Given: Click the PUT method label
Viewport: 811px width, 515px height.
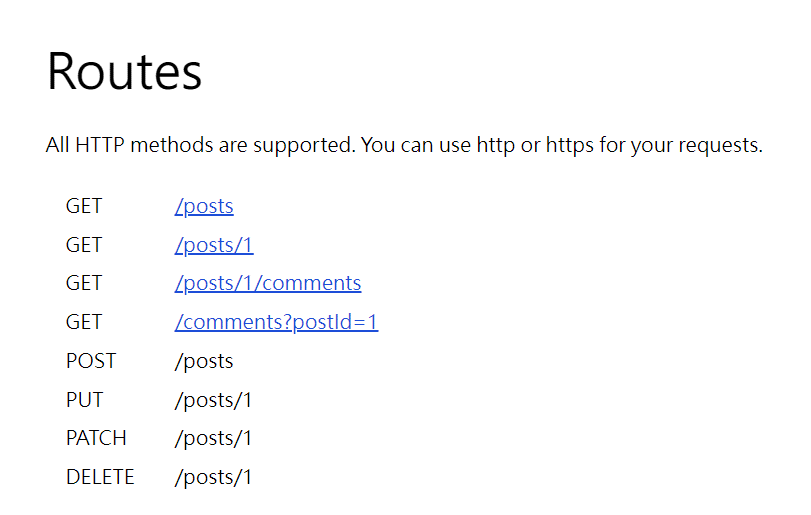Looking at the screenshot, I should (84, 400).
